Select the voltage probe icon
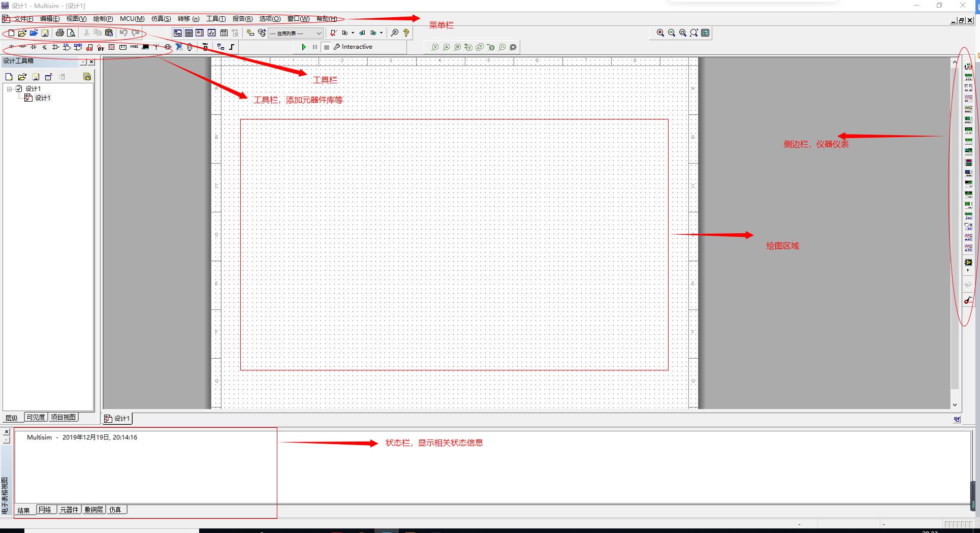The width and height of the screenshot is (980, 533). [435, 47]
